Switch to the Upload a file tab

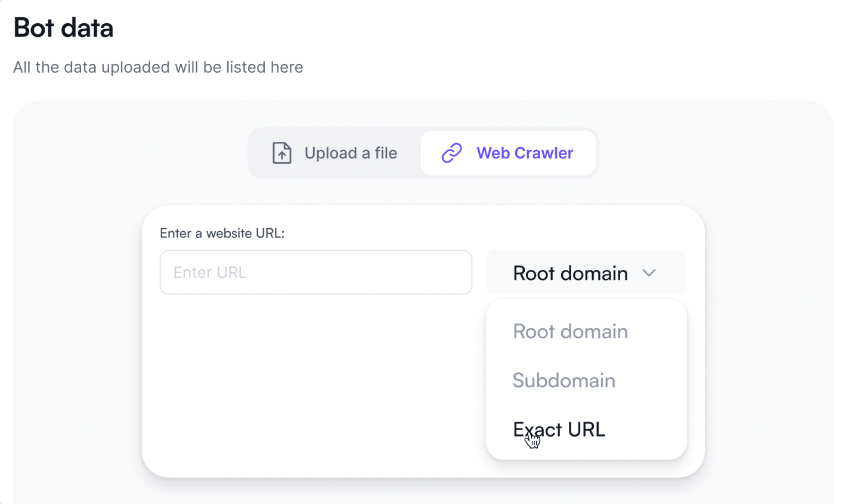(335, 153)
